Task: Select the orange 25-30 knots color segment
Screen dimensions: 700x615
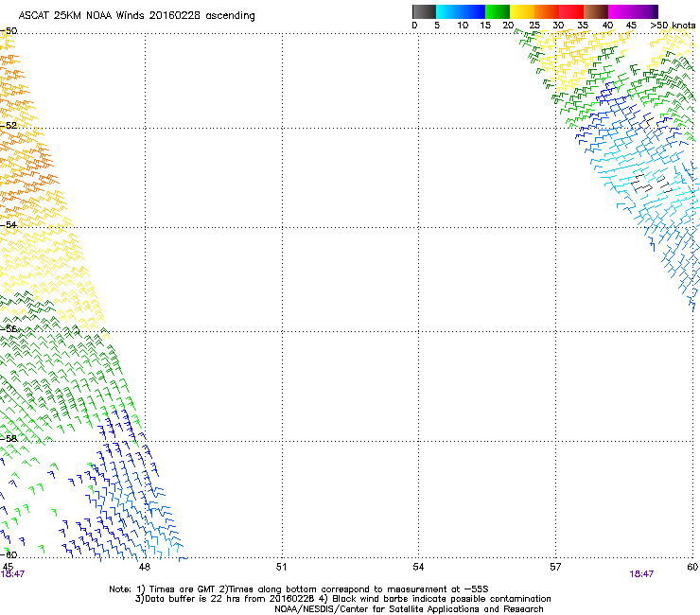Action: coord(547,11)
